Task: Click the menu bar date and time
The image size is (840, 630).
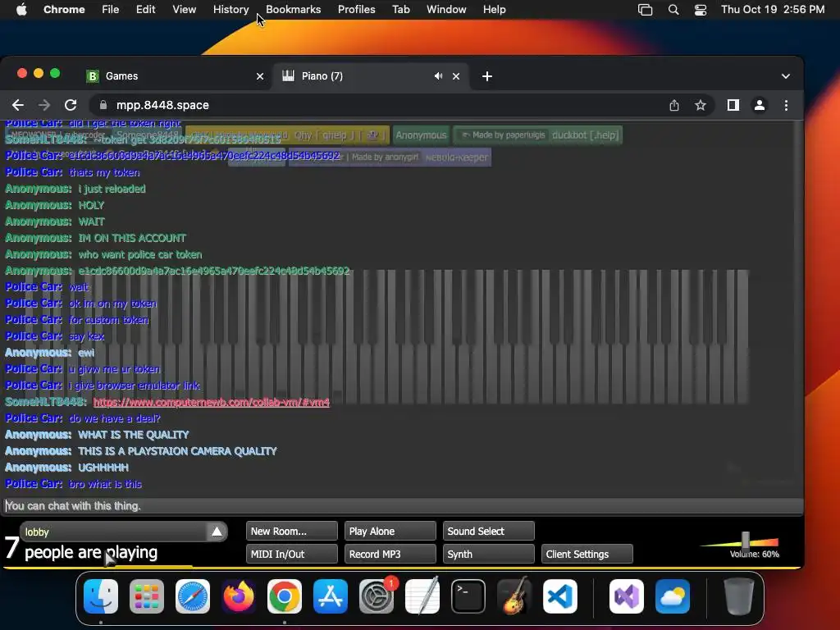Action: pyautogui.click(x=773, y=10)
